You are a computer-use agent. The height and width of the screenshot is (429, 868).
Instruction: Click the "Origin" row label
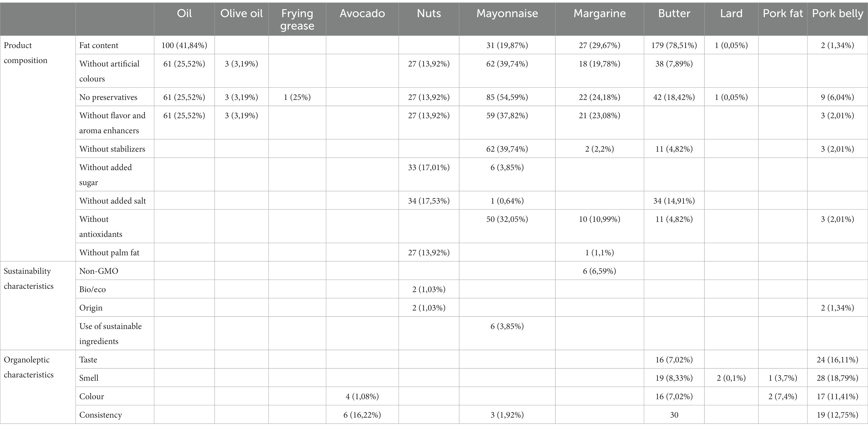91,308
